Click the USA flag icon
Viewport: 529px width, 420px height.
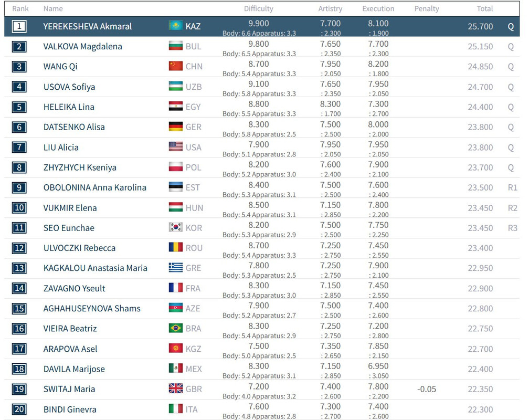point(176,146)
